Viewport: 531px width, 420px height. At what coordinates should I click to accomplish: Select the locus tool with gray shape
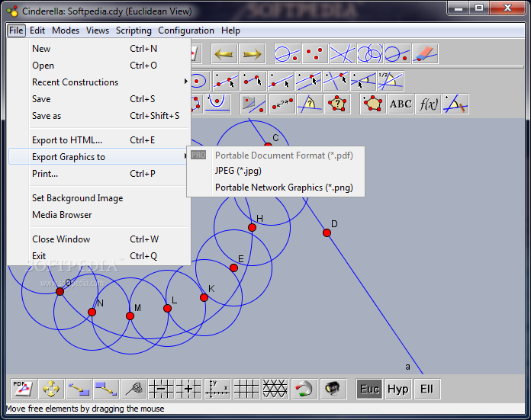pos(254,104)
